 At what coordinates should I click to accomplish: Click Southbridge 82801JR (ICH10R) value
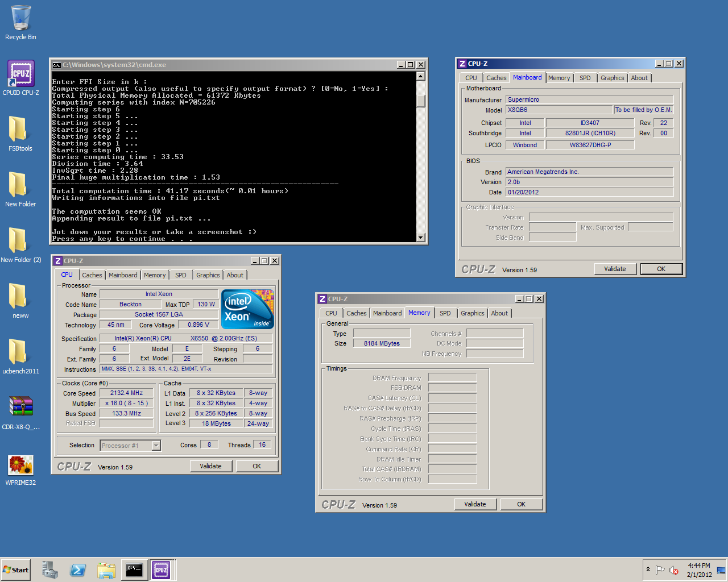pos(590,133)
